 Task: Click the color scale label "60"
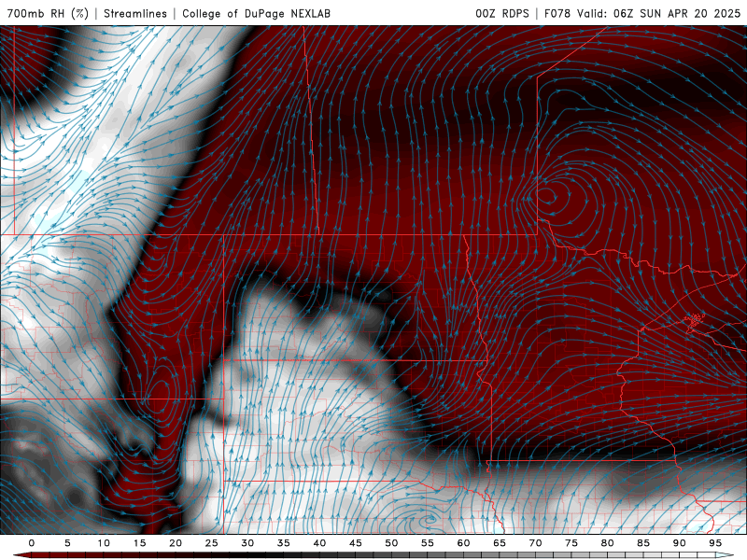tap(463, 543)
